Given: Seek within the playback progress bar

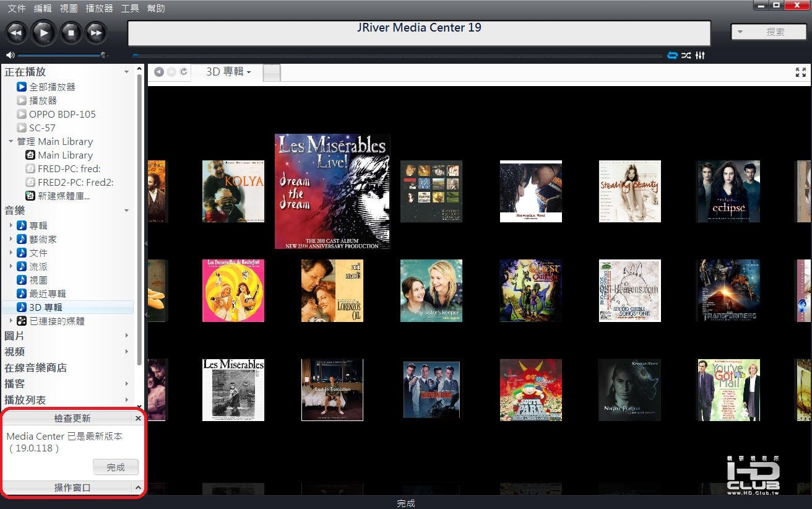Looking at the screenshot, I should coord(397,56).
